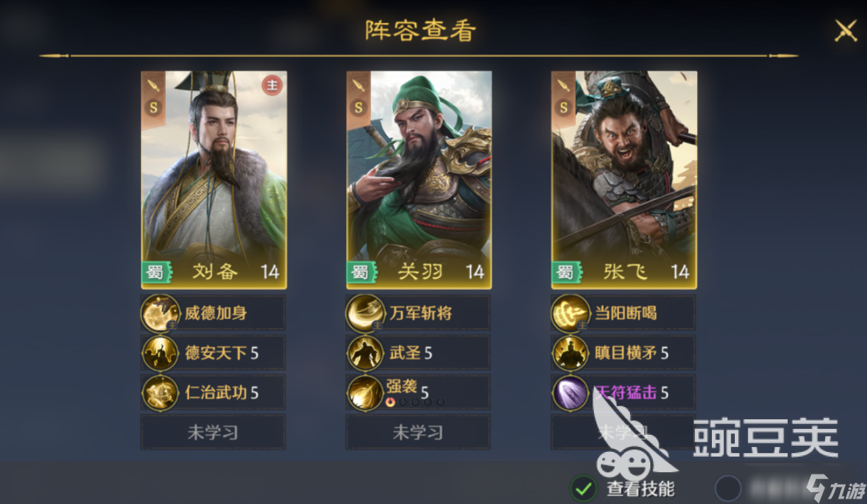Click the 仁治武功 skill icon
The width and height of the screenshot is (867, 504).
coord(161,392)
